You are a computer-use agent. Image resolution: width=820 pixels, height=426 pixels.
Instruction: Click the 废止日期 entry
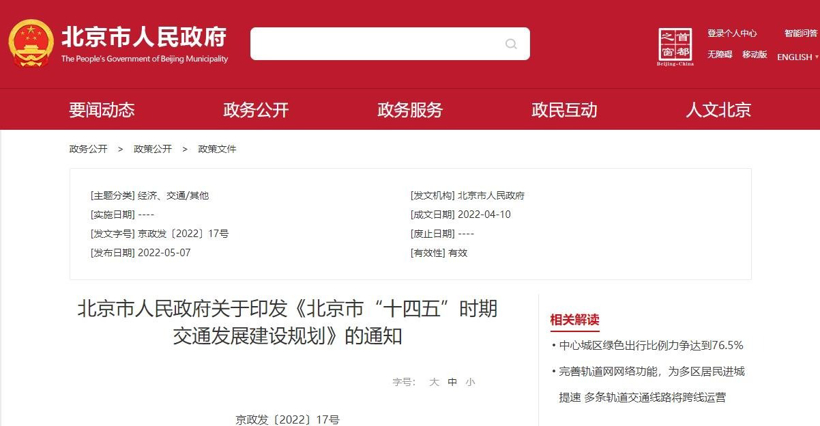[x=442, y=234]
